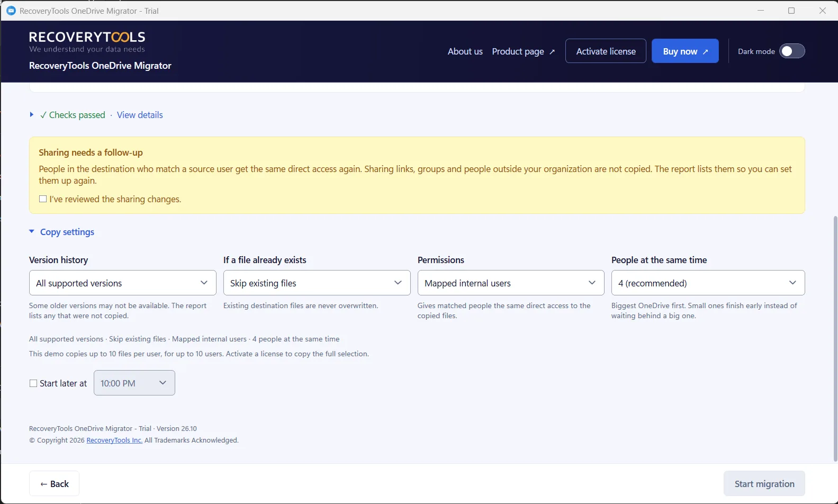Viewport: 838px width, 504px height.
Task: Click the "Existing destination files are never overwritten" hint
Action: click(301, 305)
